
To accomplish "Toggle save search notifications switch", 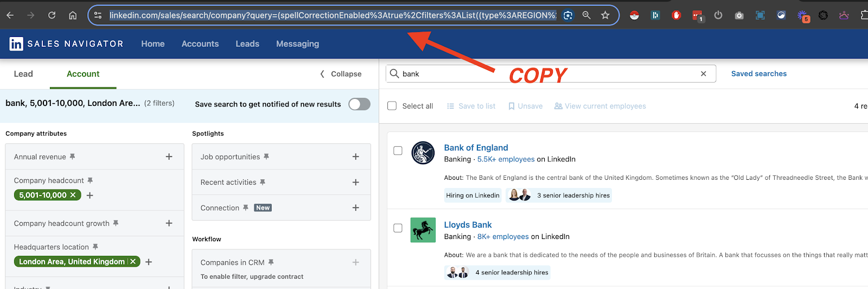I will pos(359,104).
